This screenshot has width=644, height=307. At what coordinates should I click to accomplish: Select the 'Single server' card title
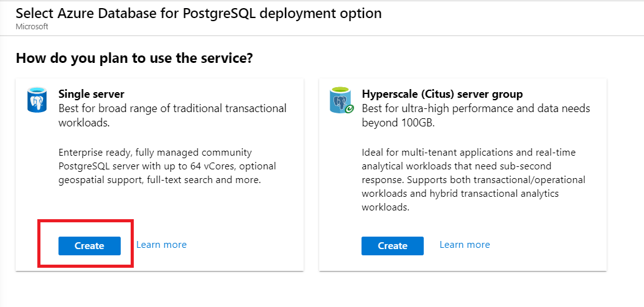[91, 94]
